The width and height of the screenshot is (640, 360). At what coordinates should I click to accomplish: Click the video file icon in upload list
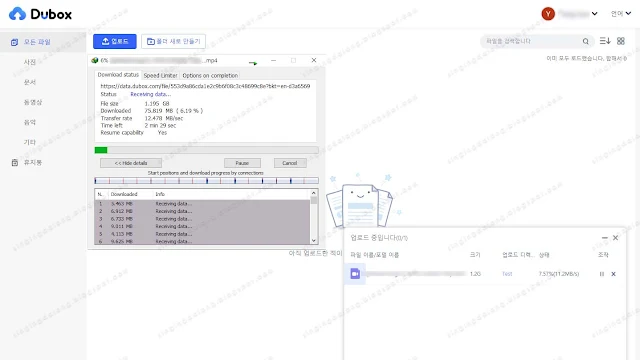[x=355, y=273]
